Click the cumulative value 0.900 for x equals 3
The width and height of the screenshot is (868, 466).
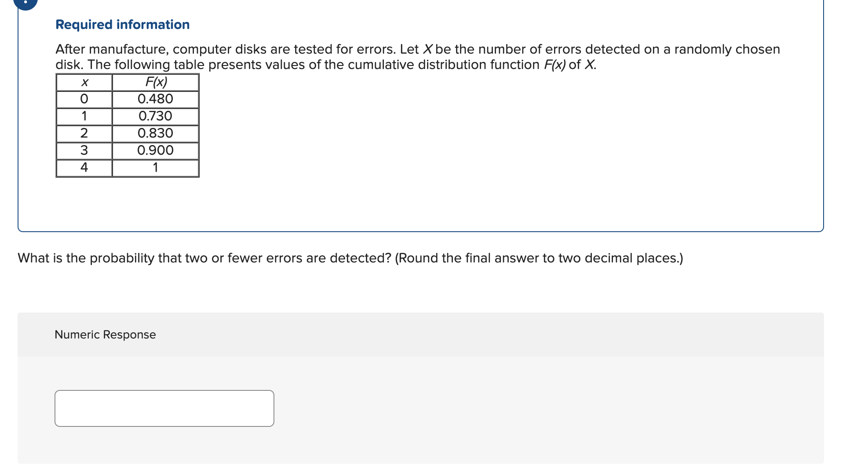(x=155, y=150)
